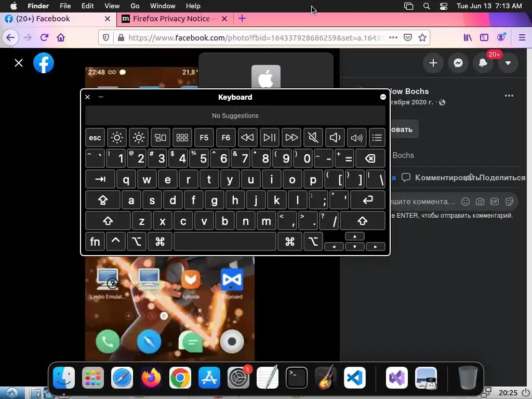Reload the current Firefox page
532x399 pixels.
[44, 37]
